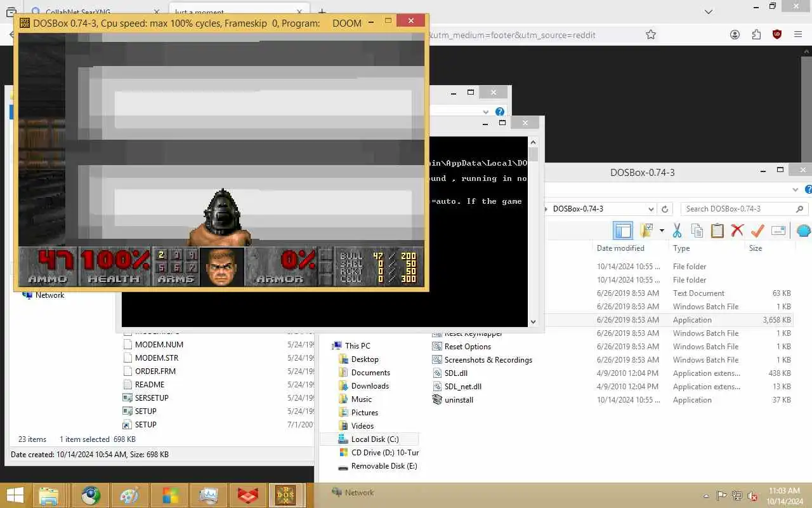This screenshot has height=508, width=812.
Task: Open Explorer help question mark icon
Action: (808, 190)
